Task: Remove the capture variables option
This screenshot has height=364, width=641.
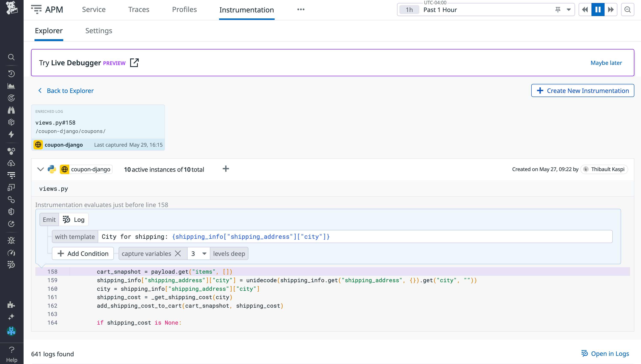Action: click(178, 253)
